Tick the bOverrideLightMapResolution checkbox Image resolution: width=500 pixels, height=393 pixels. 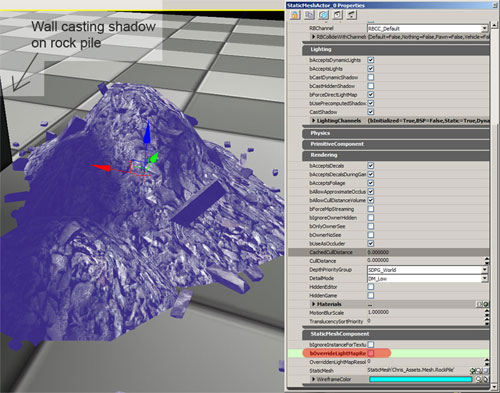pos(371,353)
